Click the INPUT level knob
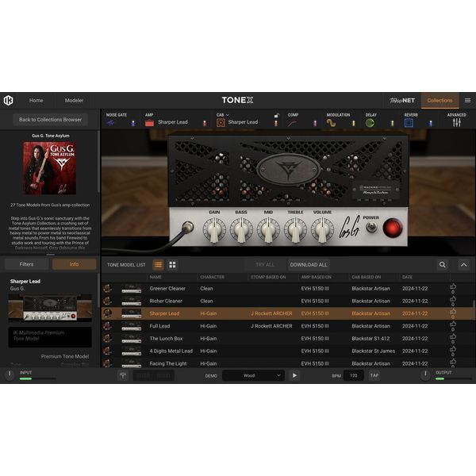Viewport: 476px width, 476px height. [10, 374]
